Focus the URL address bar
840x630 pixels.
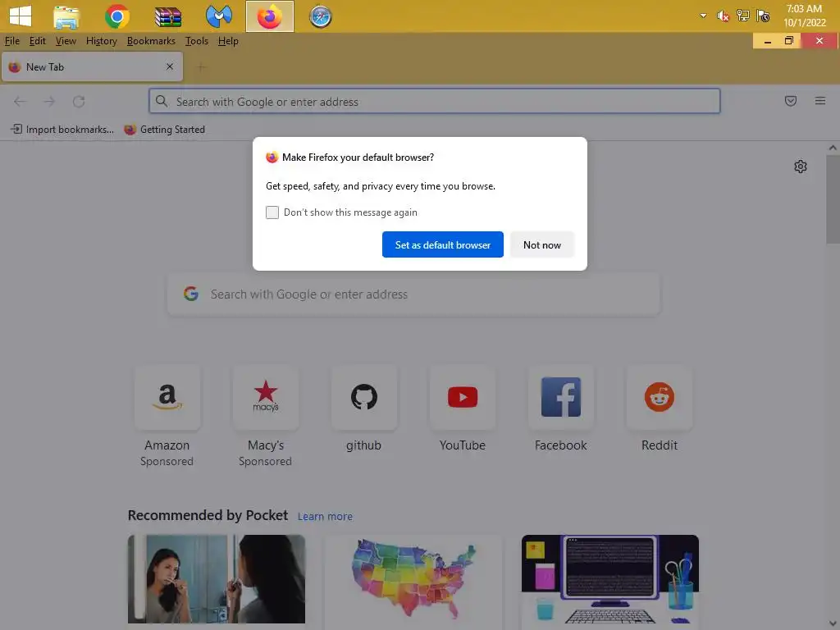(435, 101)
